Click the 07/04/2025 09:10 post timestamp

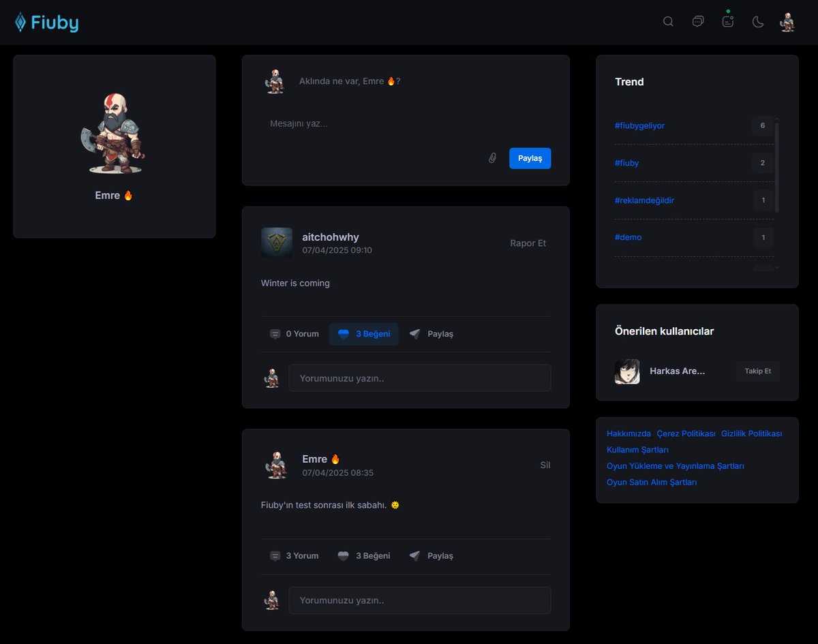pyautogui.click(x=337, y=251)
